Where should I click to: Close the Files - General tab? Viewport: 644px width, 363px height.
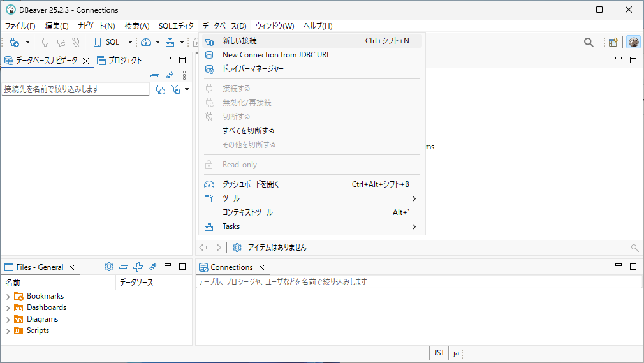(72, 268)
